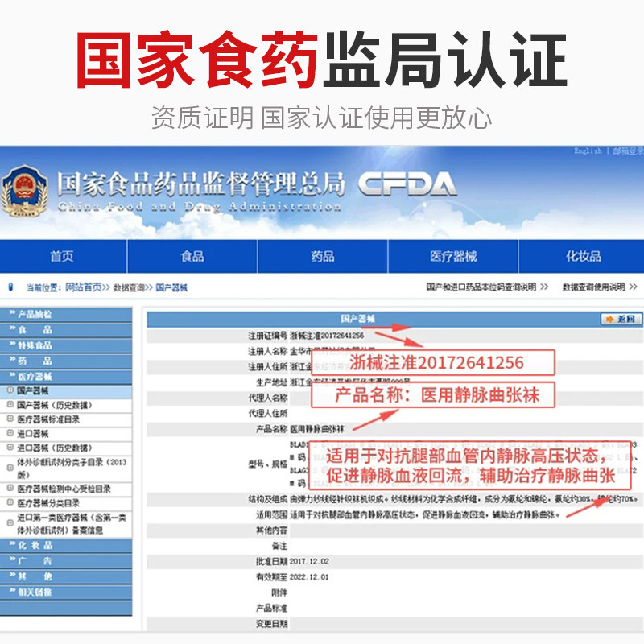Switch site language via English link
The height and width of the screenshot is (644, 644).
pos(588,151)
